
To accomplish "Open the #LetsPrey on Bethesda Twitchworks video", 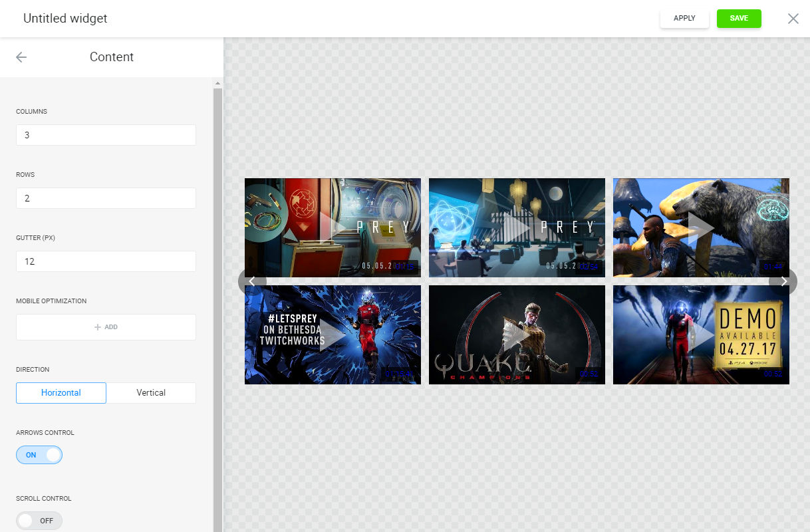I will tap(333, 335).
